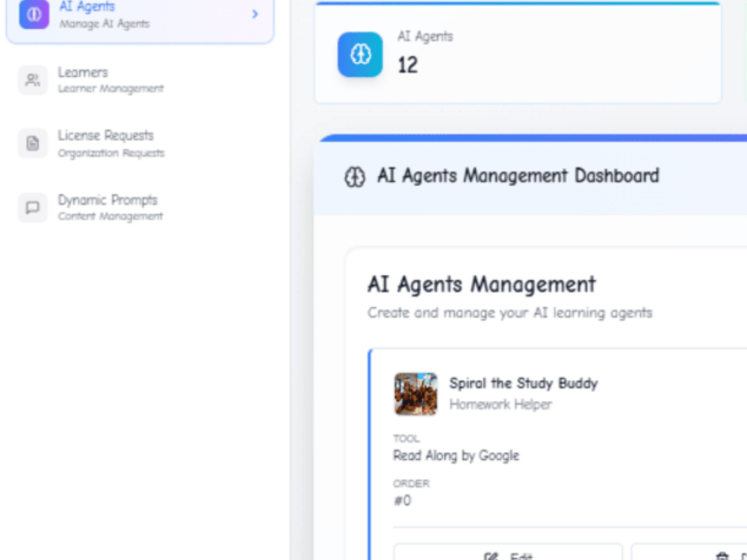Image resolution: width=747 pixels, height=560 pixels.
Task: Click the purple AI Agents sidebar icon
Action: [x=34, y=14]
